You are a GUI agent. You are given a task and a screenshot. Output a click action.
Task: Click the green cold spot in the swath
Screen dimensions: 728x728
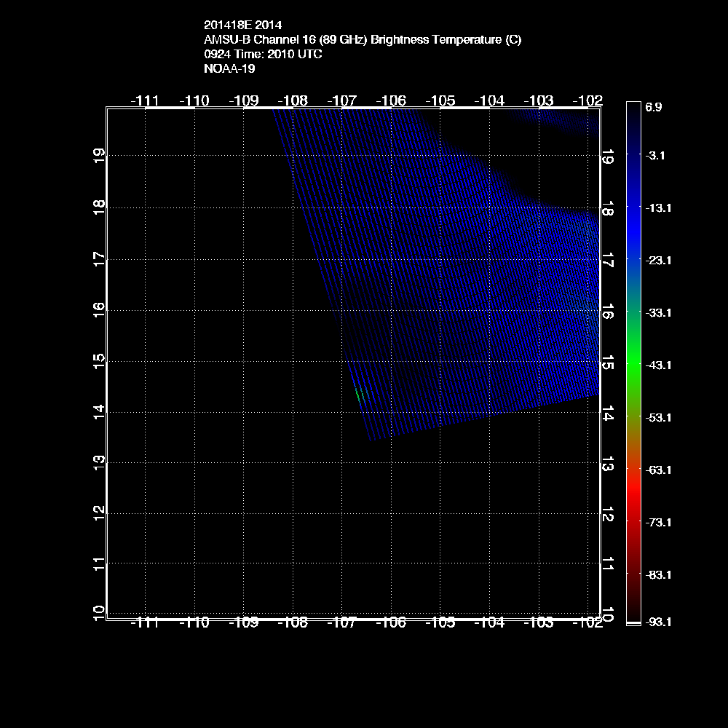click(x=359, y=395)
